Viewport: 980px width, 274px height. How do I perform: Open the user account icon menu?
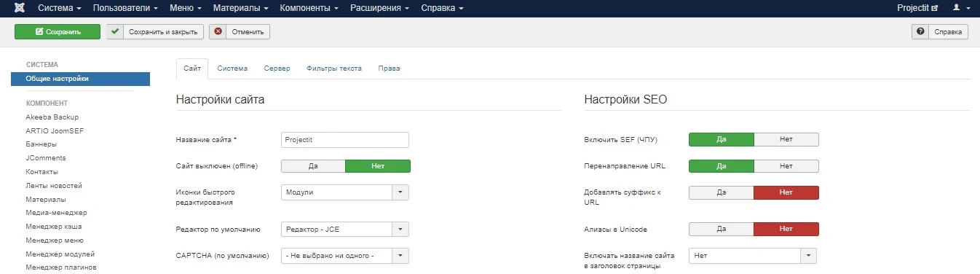coord(962,8)
